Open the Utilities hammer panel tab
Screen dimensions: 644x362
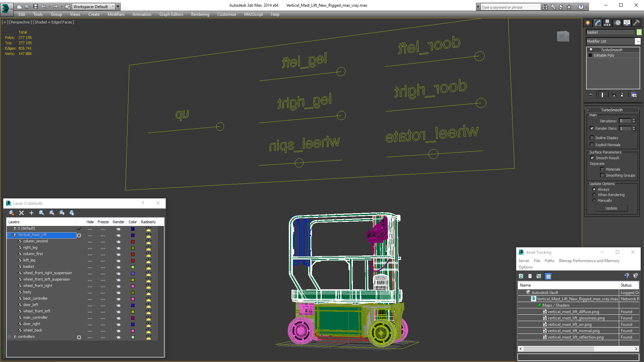pos(636,23)
